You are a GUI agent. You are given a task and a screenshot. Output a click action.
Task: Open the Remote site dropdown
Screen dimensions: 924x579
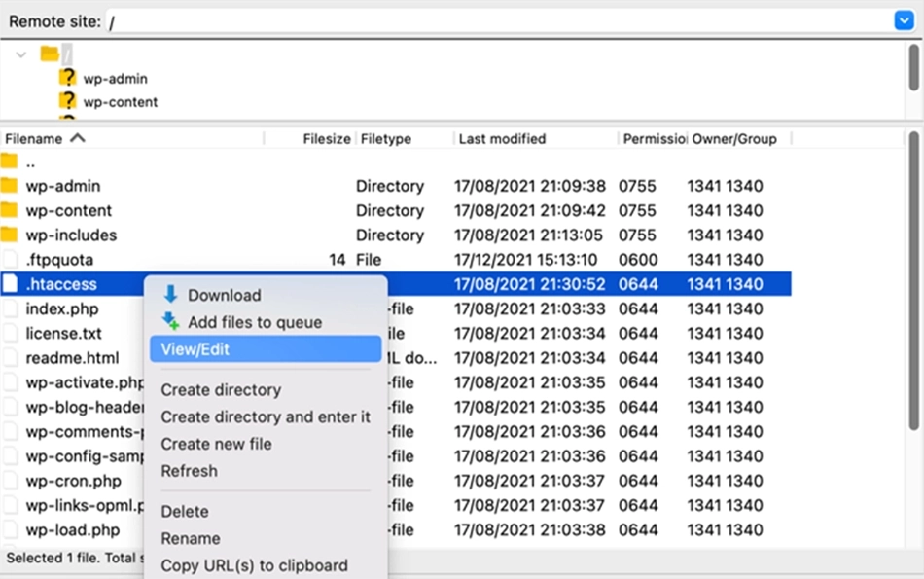[904, 19]
